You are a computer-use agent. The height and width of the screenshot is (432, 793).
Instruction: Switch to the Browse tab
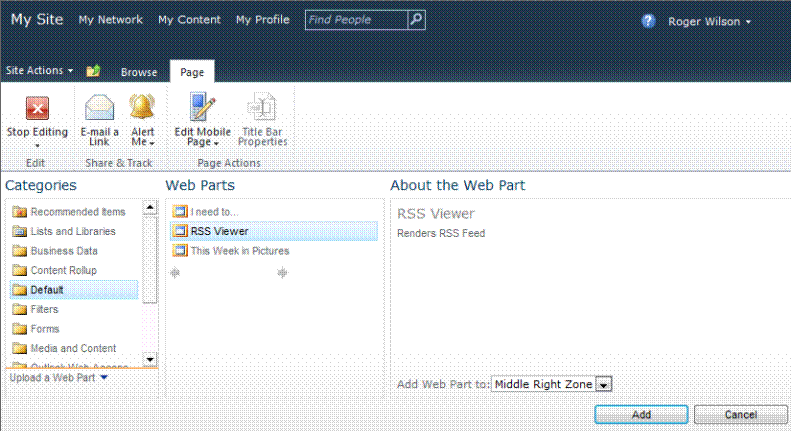[x=139, y=72]
